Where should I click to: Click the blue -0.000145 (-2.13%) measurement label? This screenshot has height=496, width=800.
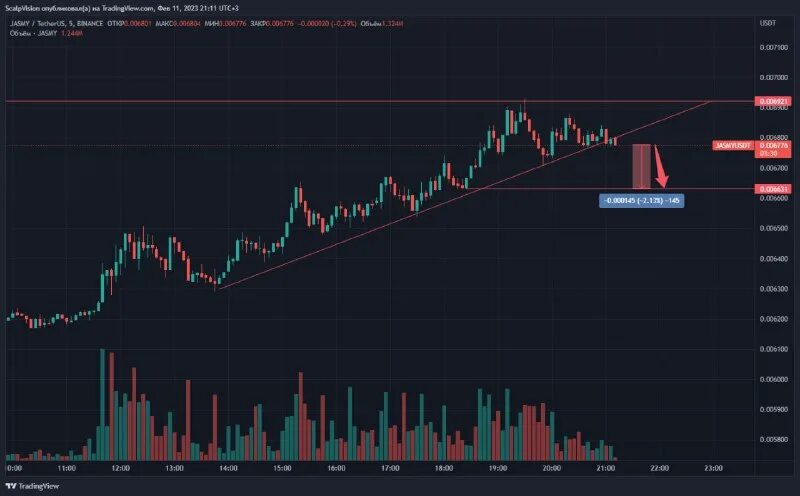[x=642, y=201]
